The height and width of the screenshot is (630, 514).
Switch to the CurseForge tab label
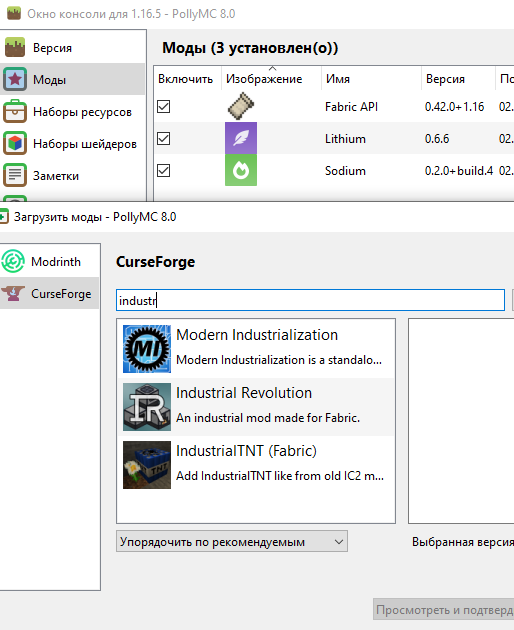pos(61,294)
